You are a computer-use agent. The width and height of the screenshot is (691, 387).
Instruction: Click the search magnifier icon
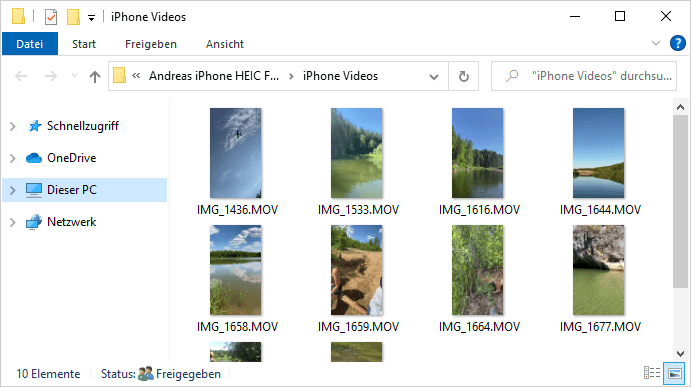coord(512,76)
